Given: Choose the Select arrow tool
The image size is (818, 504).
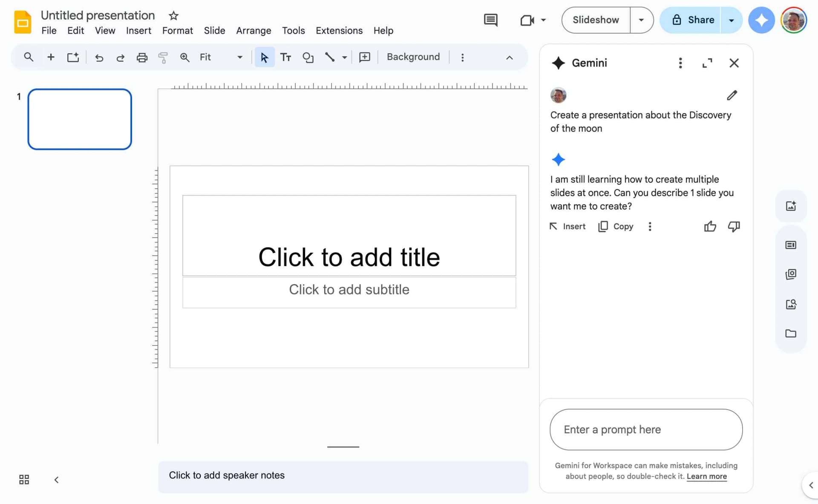Looking at the screenshot, I should click(265, 57).
